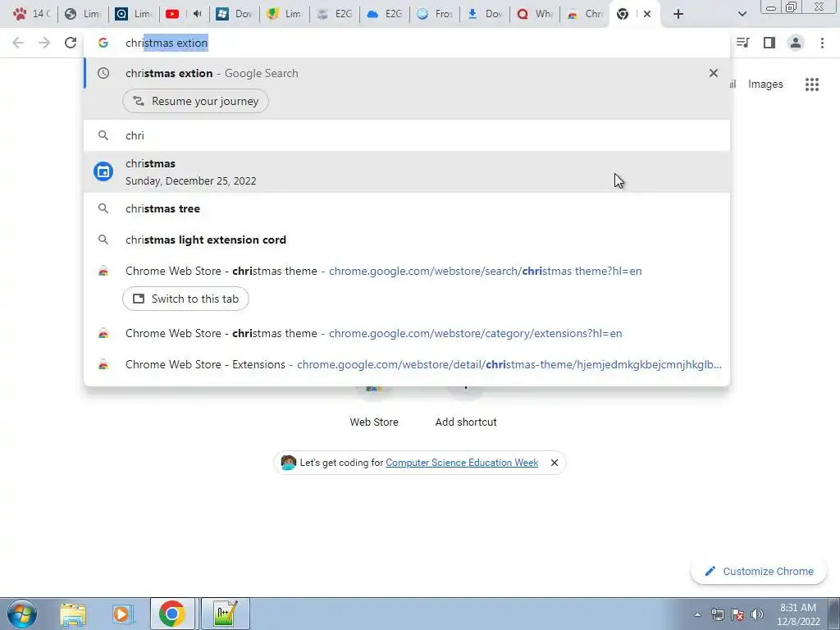
Task: Open the Windows Start button
Action: click(x=22, y=614)
